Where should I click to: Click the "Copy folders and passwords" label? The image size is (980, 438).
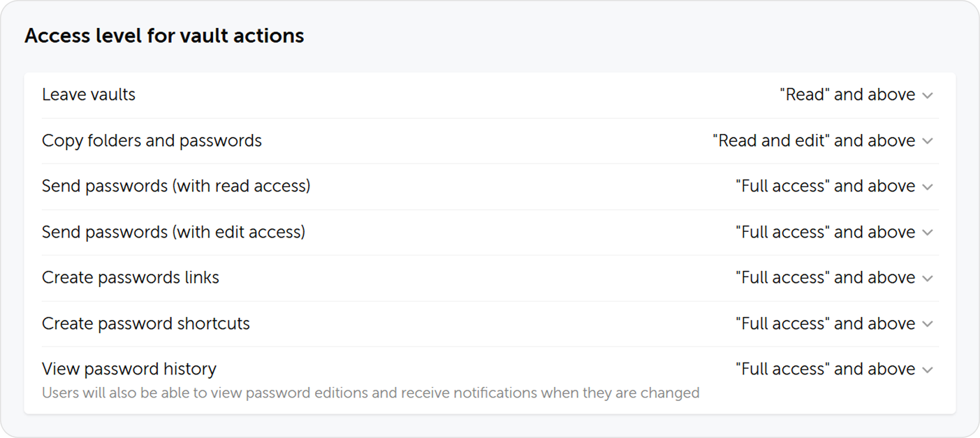[152, 140]
